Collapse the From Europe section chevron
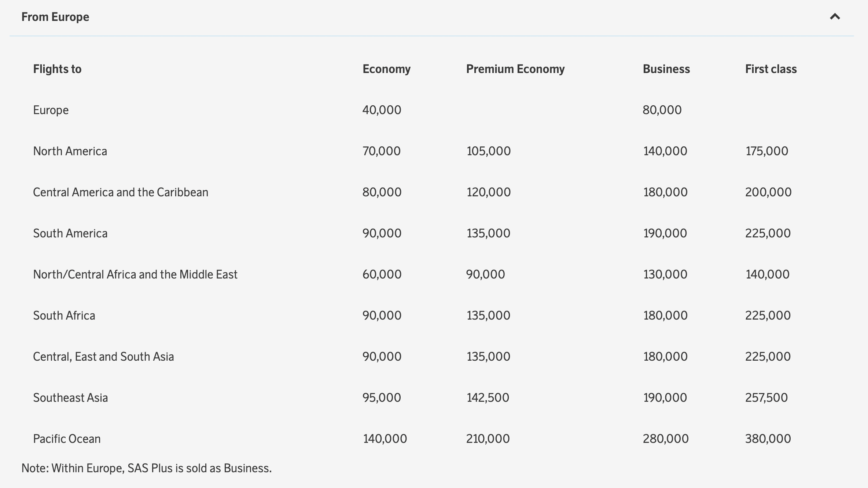 pos(835,17)
